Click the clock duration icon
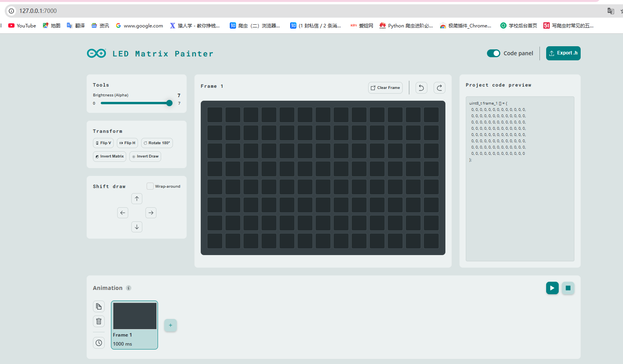Image resolution: width=623 pixels, height=364 pixels. coord(99,343)
